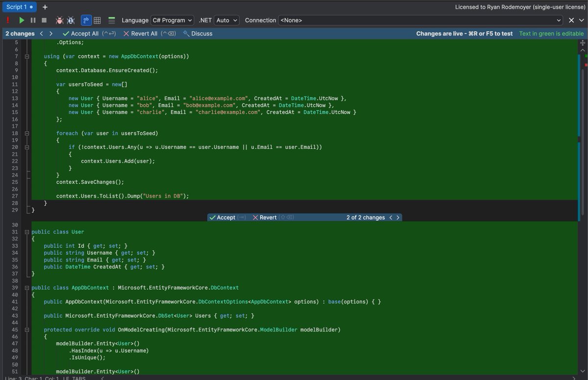Accept All pending changes
588x380 pixels.
point(84,33)
